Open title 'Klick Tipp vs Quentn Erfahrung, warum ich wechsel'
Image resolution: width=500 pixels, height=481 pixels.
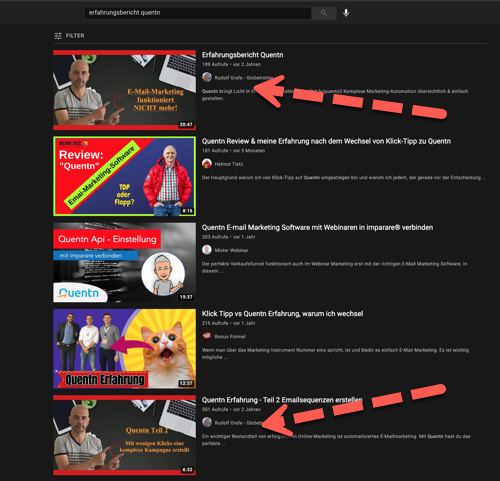pos(282,314)
